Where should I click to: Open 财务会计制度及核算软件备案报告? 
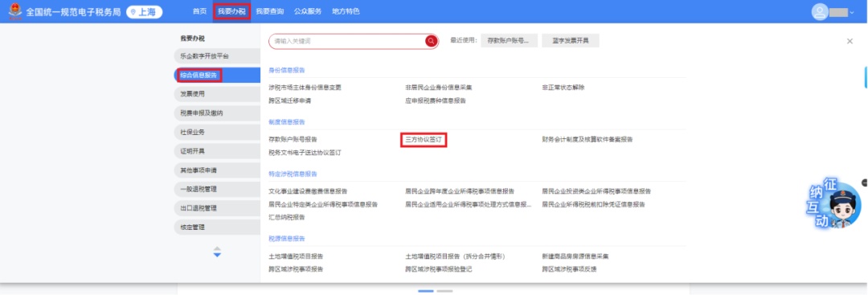pos(588,140)
